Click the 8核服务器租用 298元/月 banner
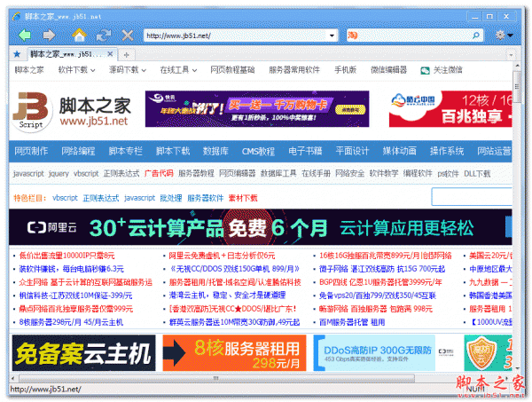 (x=234, y=353)
